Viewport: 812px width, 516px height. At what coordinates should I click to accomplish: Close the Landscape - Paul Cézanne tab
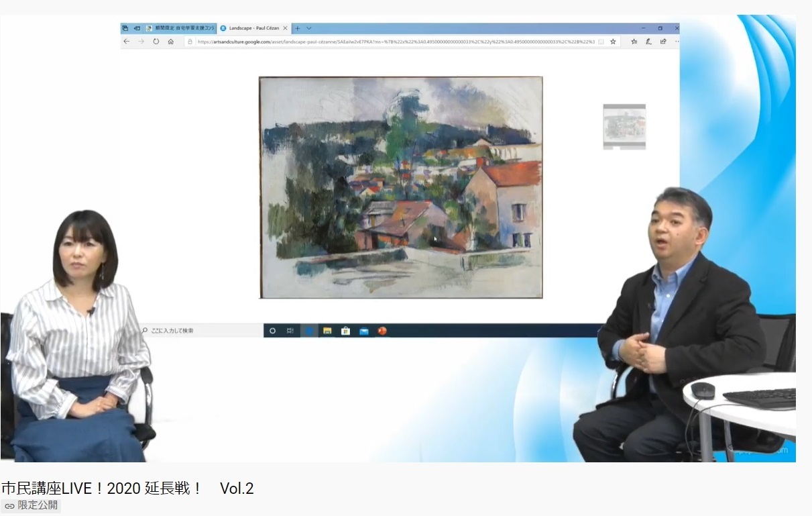[286, 28]
